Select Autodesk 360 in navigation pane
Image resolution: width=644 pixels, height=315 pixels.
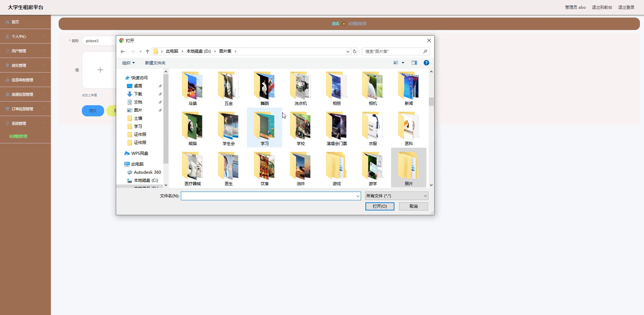(147, 172)
